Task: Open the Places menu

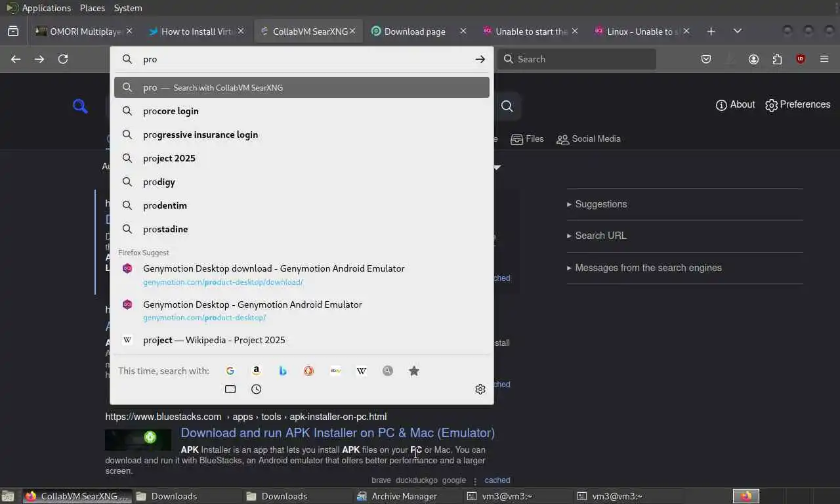Action: coord(93,8)
